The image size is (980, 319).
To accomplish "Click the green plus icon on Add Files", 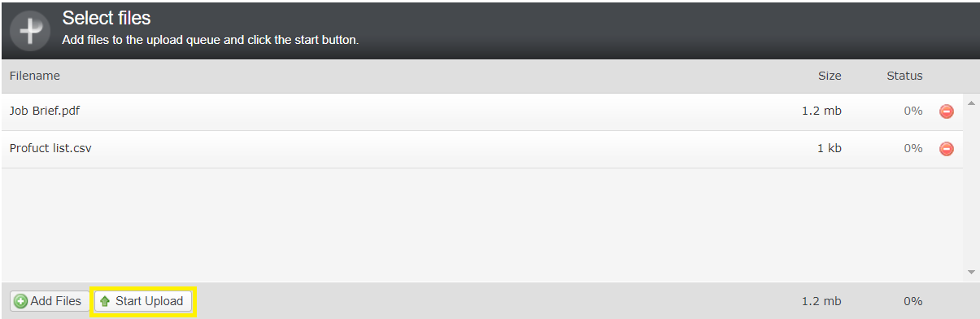I will (x=20, y=301).
